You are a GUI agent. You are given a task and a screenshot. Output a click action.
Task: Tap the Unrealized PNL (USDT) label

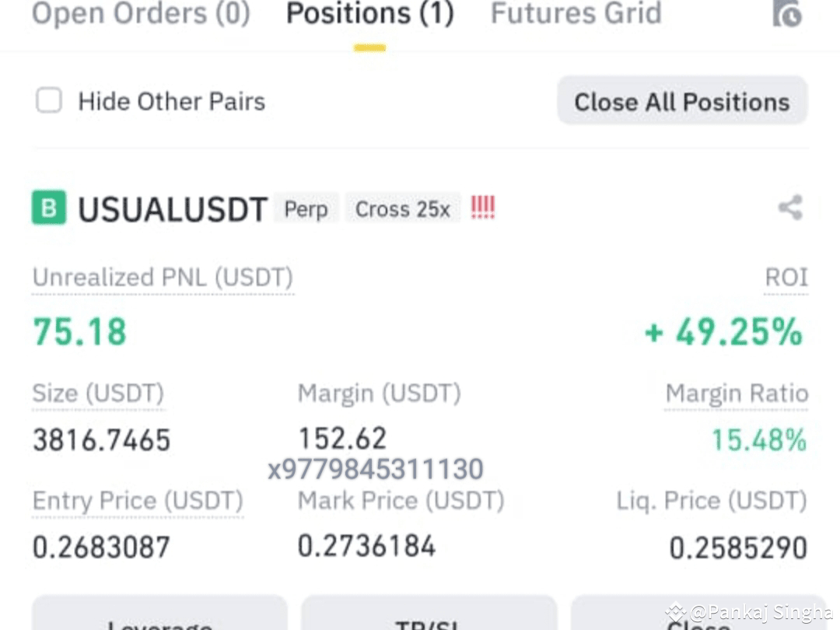pyautogui.click(x=163, y=278)
